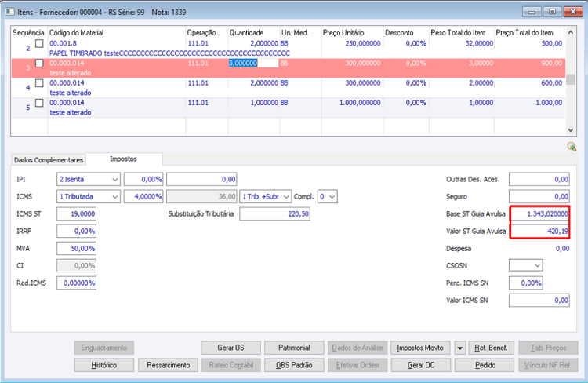Click the Gerar OS button
Screen dimensions: 588x383
pyautogui.click(x=230, y=348)
